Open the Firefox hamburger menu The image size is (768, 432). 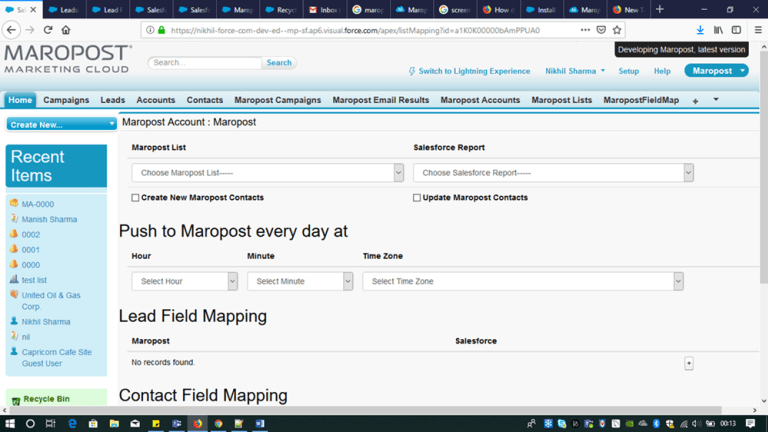point(758,30)
